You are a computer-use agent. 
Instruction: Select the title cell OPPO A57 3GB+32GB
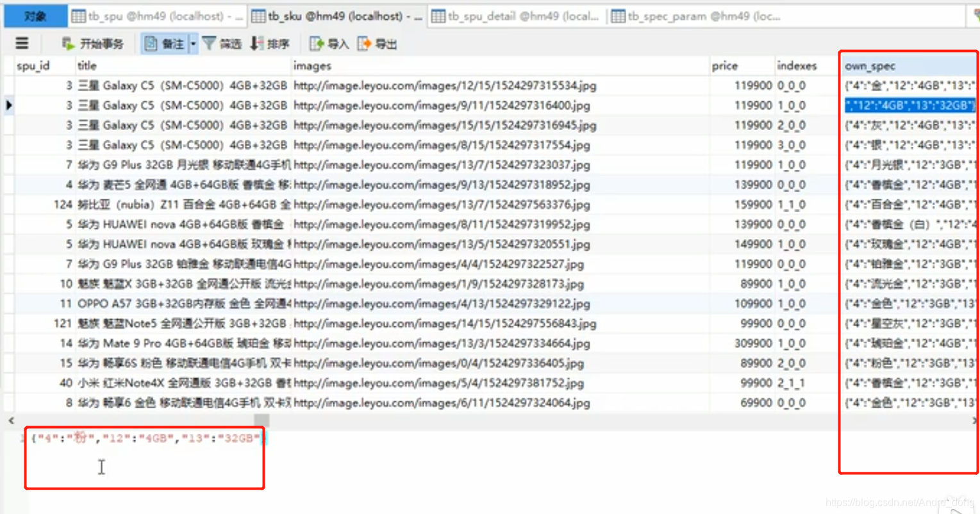[183, 304]
